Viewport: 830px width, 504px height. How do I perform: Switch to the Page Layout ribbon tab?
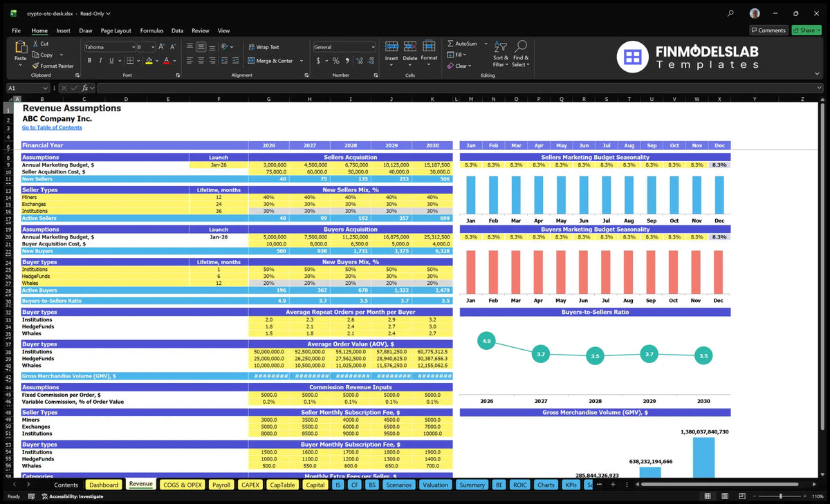(x=116, y=30)
